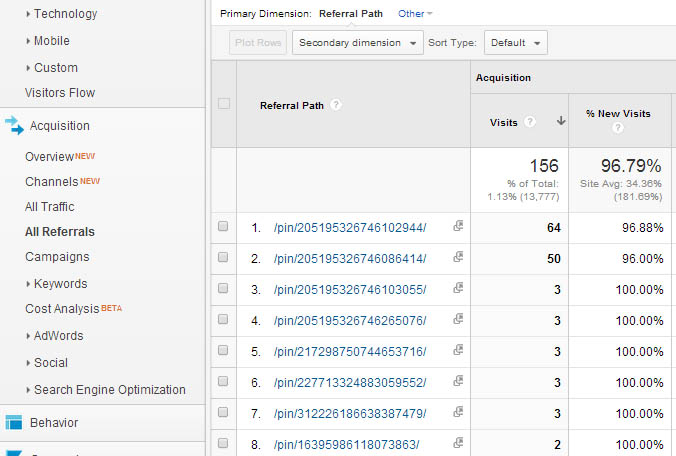Viewport: 676px width, 456px height.
Task: Open external link icon for pin 205195326746086414
Action: click(x=458, y=257)
